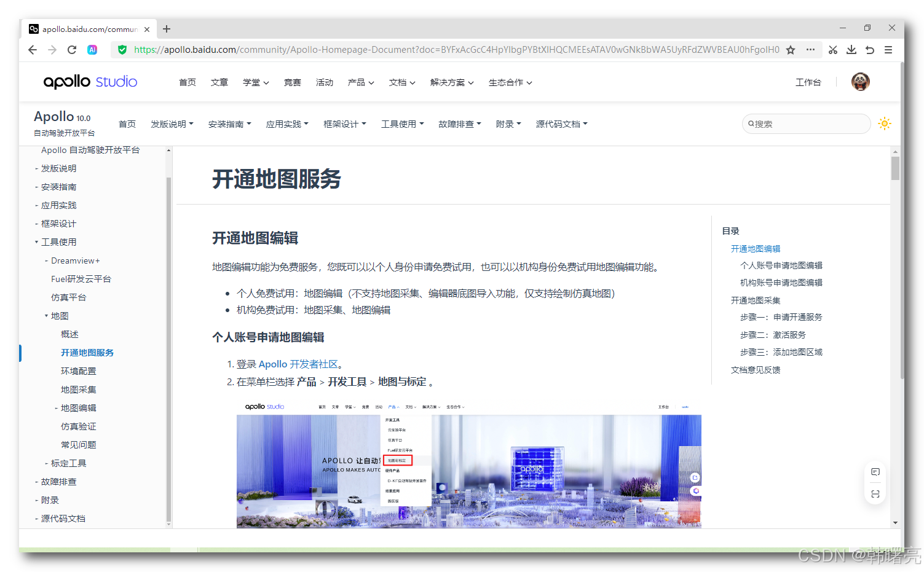Viewport: 924px width, 572px height.
Task: Open the 生态合作 dropdown menu
Action: (x=510, y=82)
